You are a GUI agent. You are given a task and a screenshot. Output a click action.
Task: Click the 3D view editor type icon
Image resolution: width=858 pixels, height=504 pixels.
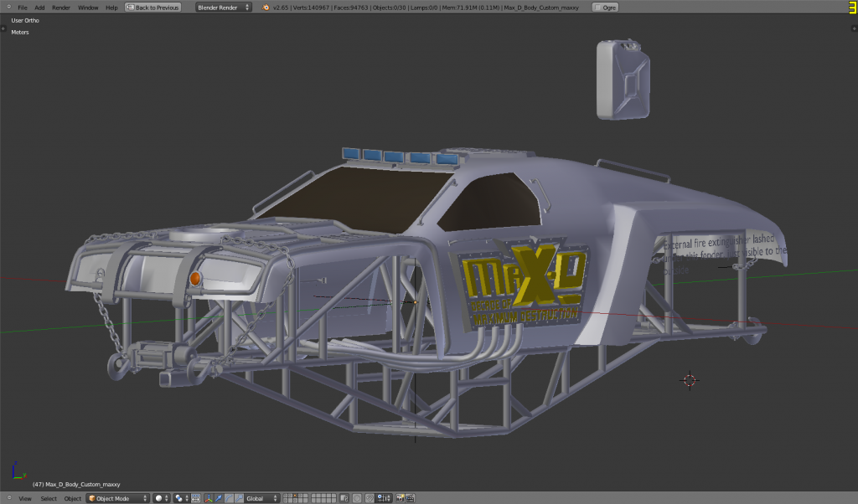[8, 498]
